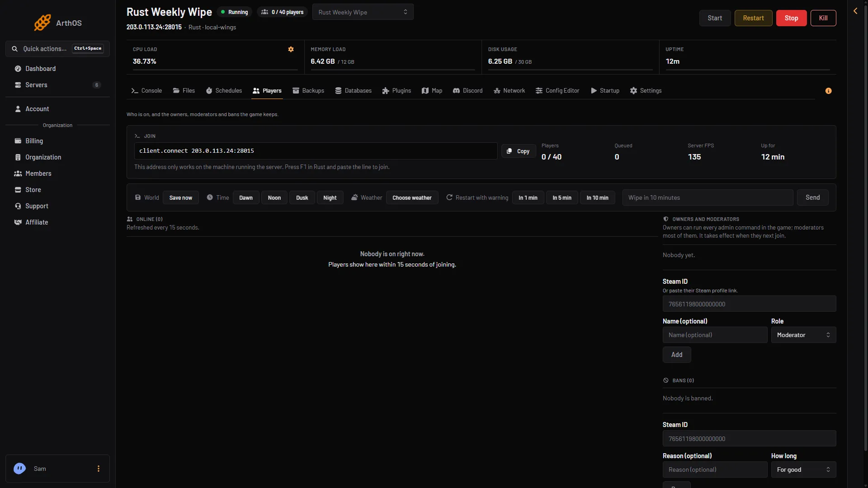Click the ArthOS wheat logo icon

pyautogui.click(x=42, y=23)
